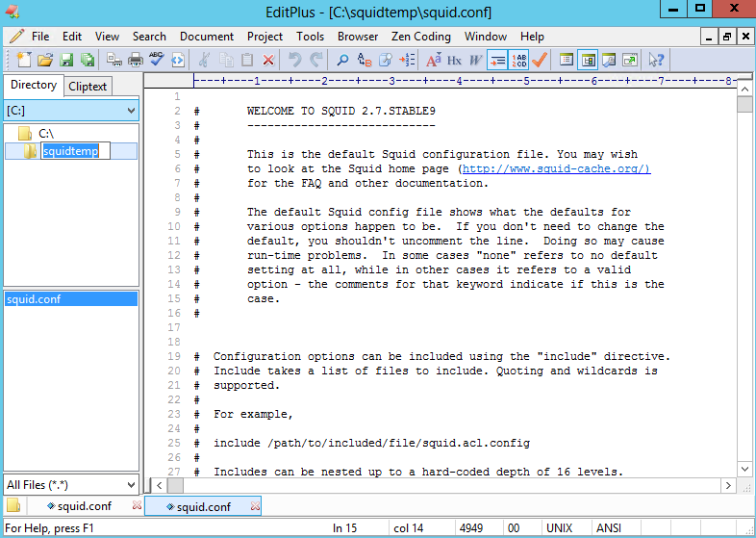
Task: Open Find with the magnifier icon
Action: tap(342, 60)
